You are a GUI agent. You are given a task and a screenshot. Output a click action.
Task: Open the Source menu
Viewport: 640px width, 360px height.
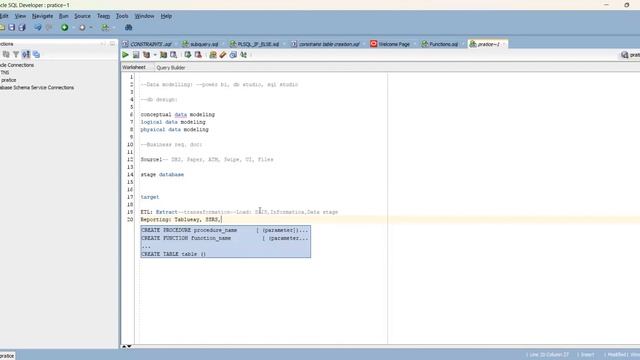pyautogui.click(x=82, y=16)
